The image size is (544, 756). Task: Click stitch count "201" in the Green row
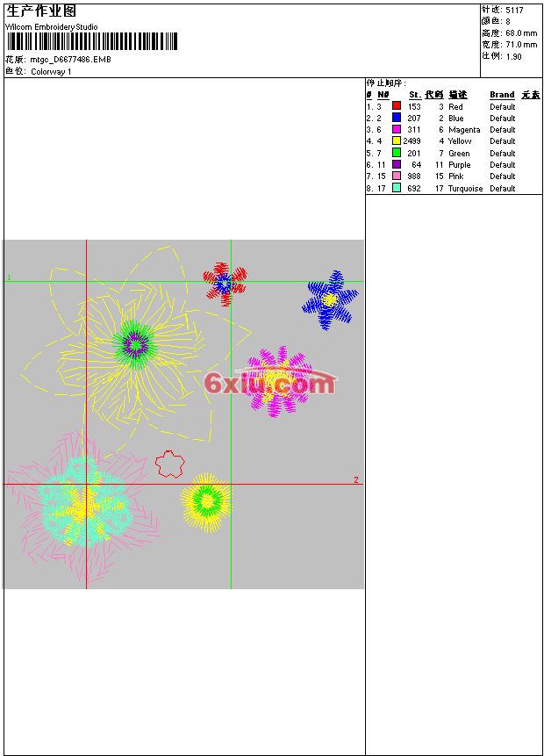tap(414, 154)
